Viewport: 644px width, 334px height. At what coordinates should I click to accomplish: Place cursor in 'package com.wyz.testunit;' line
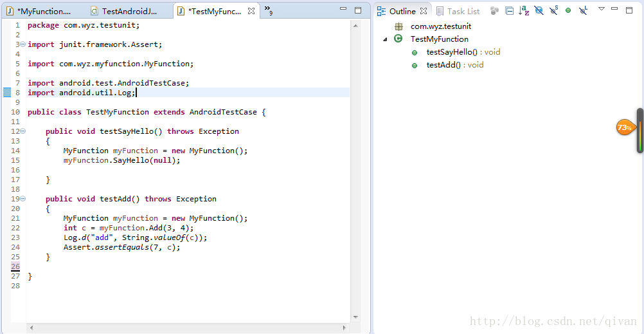[84, 26]
